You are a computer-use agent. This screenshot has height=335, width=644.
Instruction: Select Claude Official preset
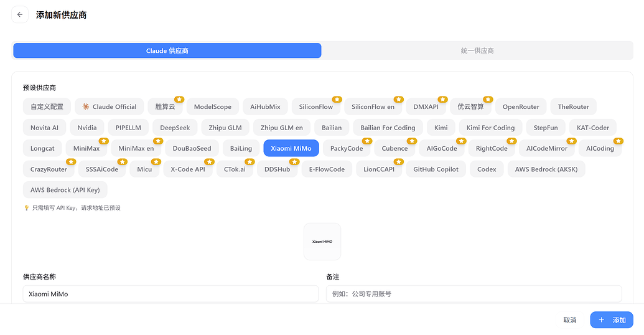(x=110, y=107)
